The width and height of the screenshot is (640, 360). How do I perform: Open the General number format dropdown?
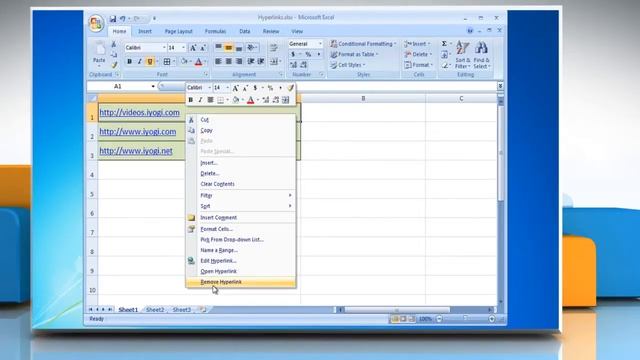pyautogui.click(x=320, y=44)
